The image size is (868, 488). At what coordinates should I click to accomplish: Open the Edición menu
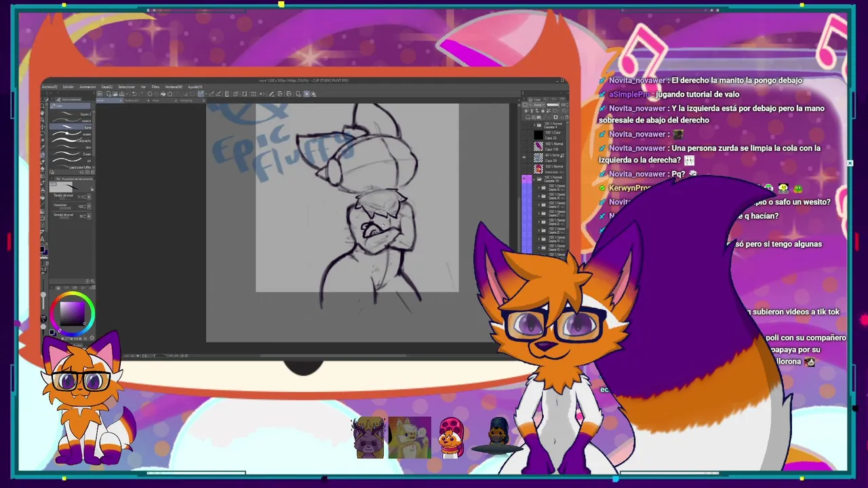(x=68, y=87)
